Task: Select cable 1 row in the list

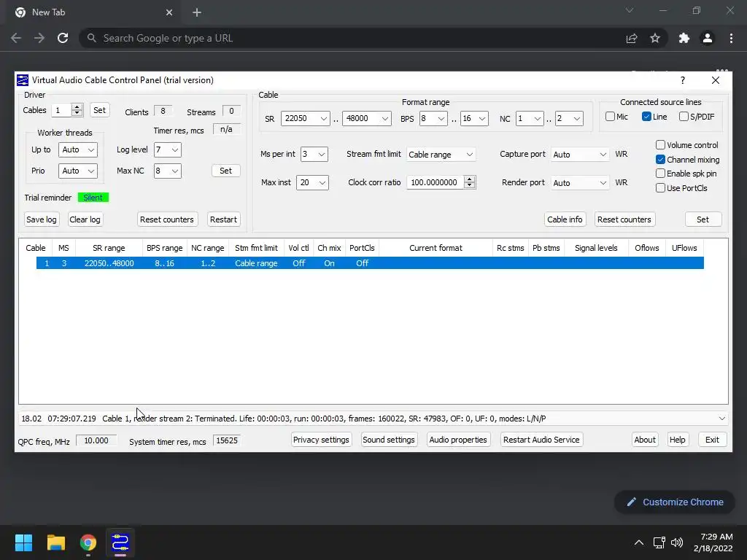Action: click(370, 262)
